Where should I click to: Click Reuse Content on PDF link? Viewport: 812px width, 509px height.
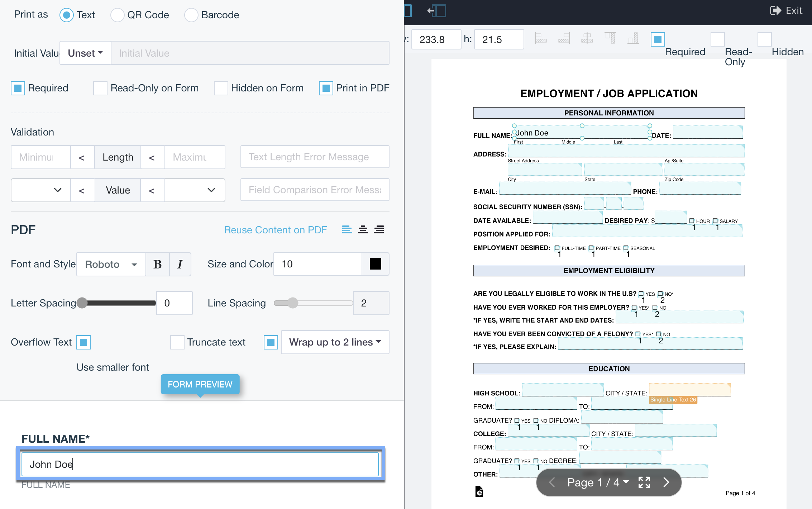pos(275,230)
